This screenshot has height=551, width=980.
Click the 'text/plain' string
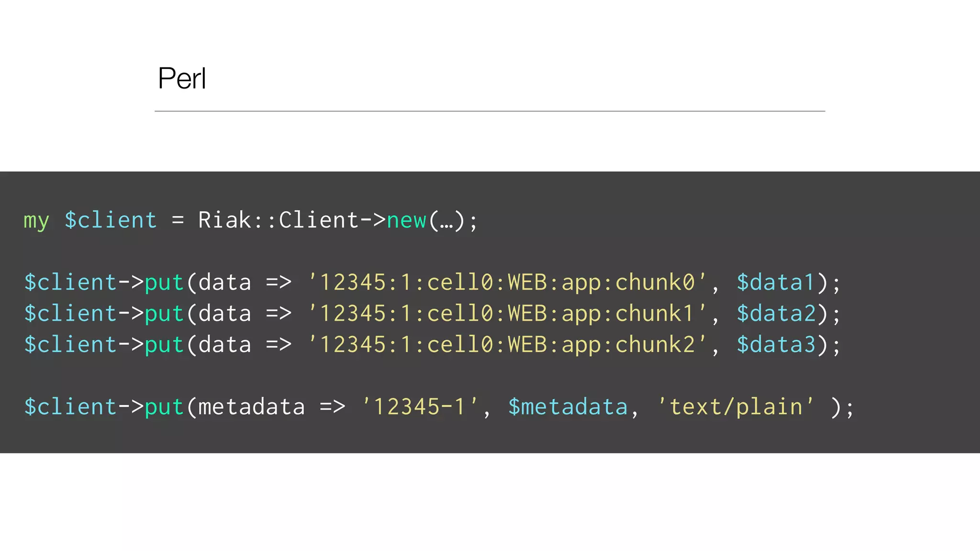point(736,407)
